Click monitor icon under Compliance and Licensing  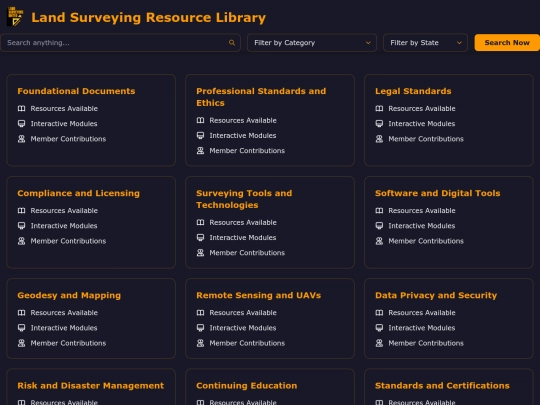[x=21, y=226]
